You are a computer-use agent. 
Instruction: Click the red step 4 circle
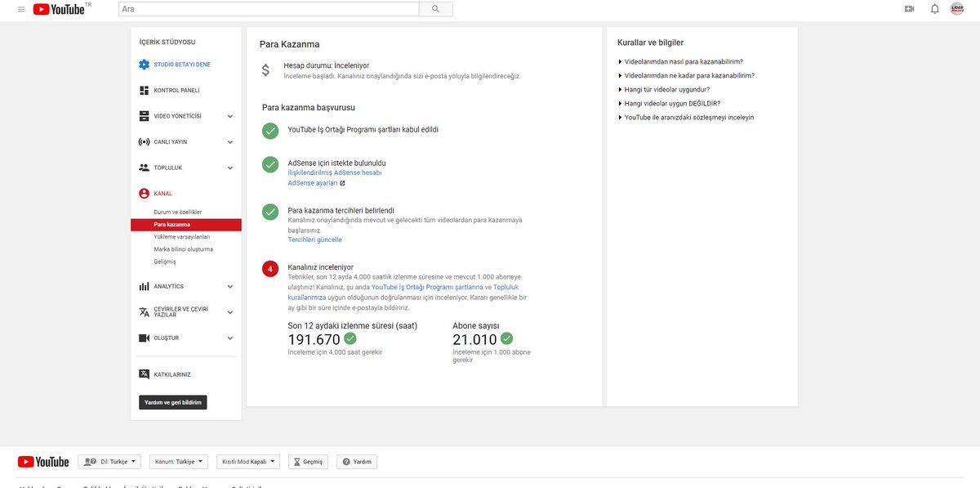tap(270, 269)
